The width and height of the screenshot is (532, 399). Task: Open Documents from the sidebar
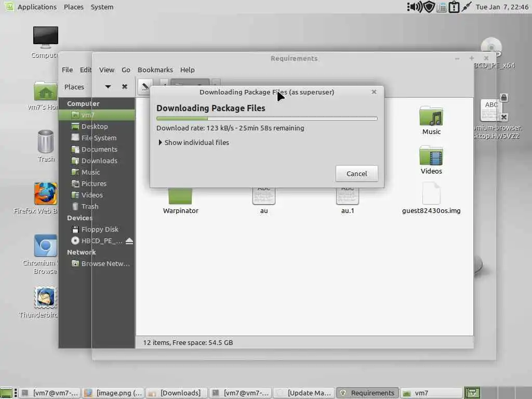(x=97, y=149)
